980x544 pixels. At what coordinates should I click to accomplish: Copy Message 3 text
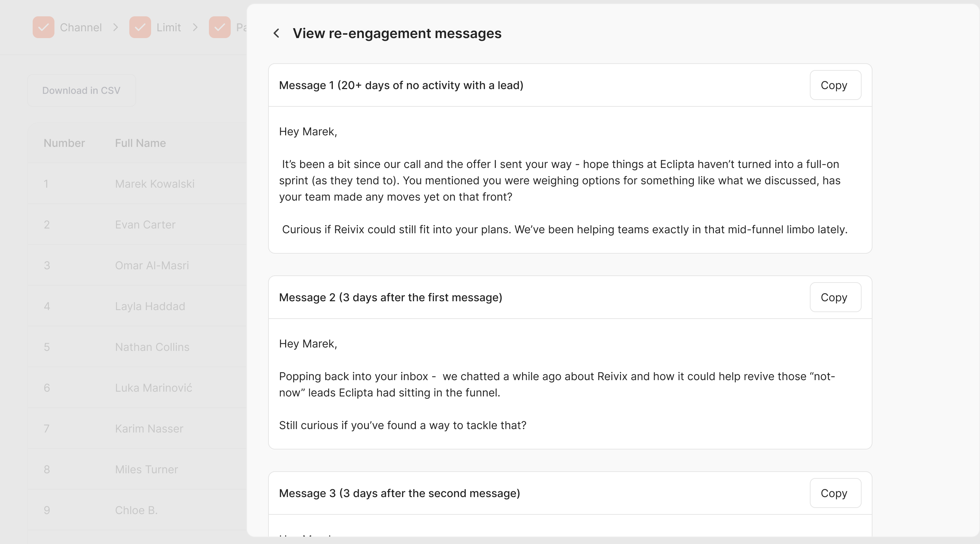point(835,493)
